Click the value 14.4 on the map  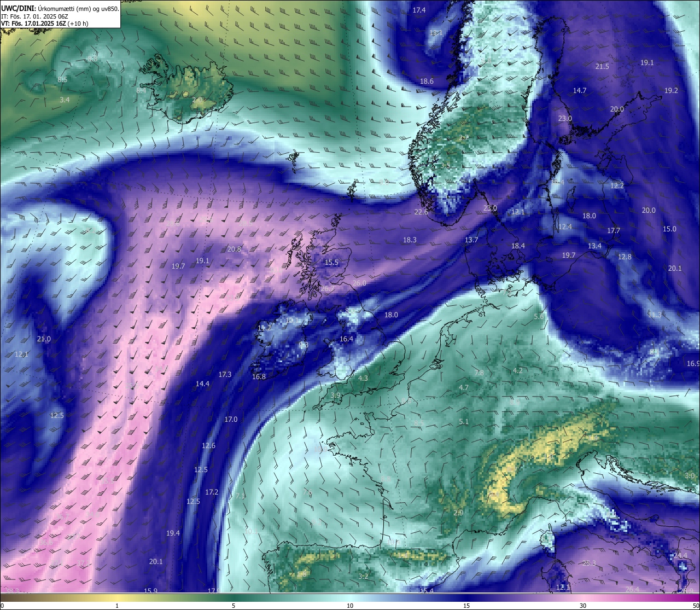pyautogui.click(x=202, y=384)
